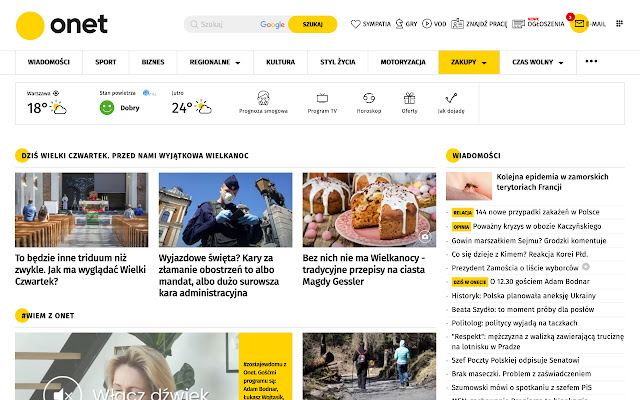Go to the Styl życia tab

tap(338, 62)
